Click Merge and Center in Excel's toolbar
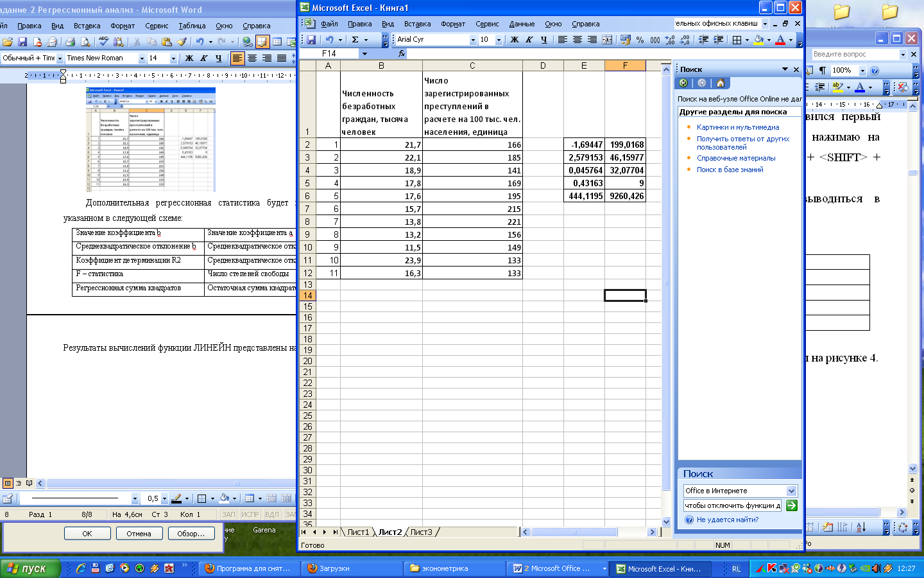This screenshot has width=924, height=578. pyautogui.click(x=607, y=40)
